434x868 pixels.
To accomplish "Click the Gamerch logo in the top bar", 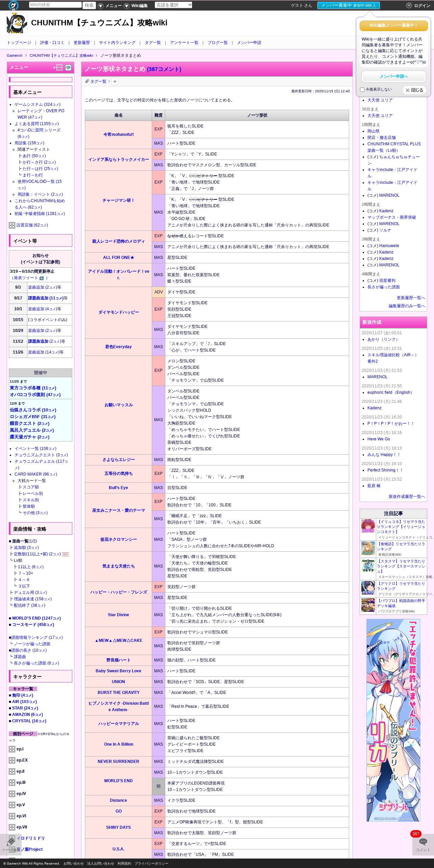I will tap(14, 5).
